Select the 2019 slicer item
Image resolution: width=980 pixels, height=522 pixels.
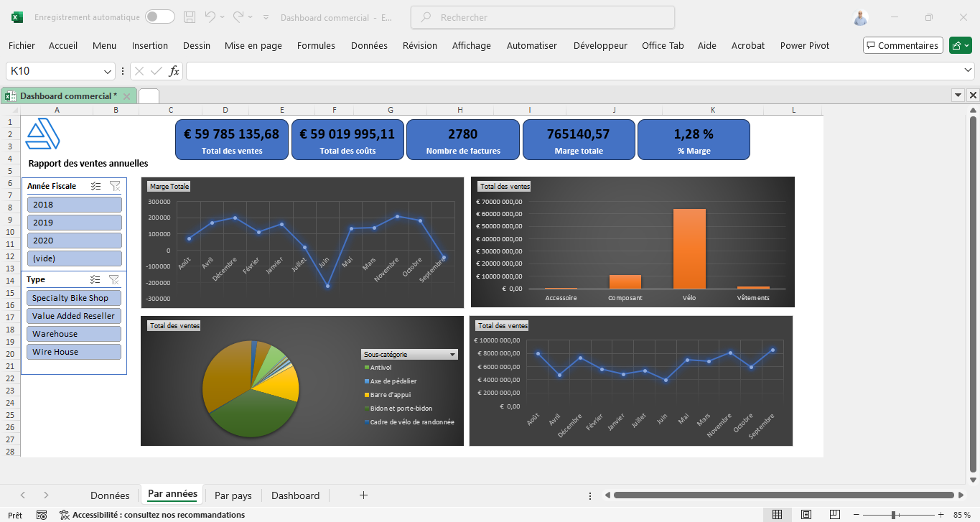coord(74,223)
